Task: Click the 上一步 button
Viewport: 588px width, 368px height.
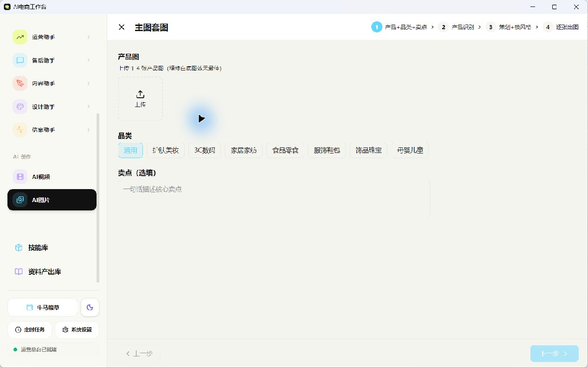Action: tap(139, 354)
